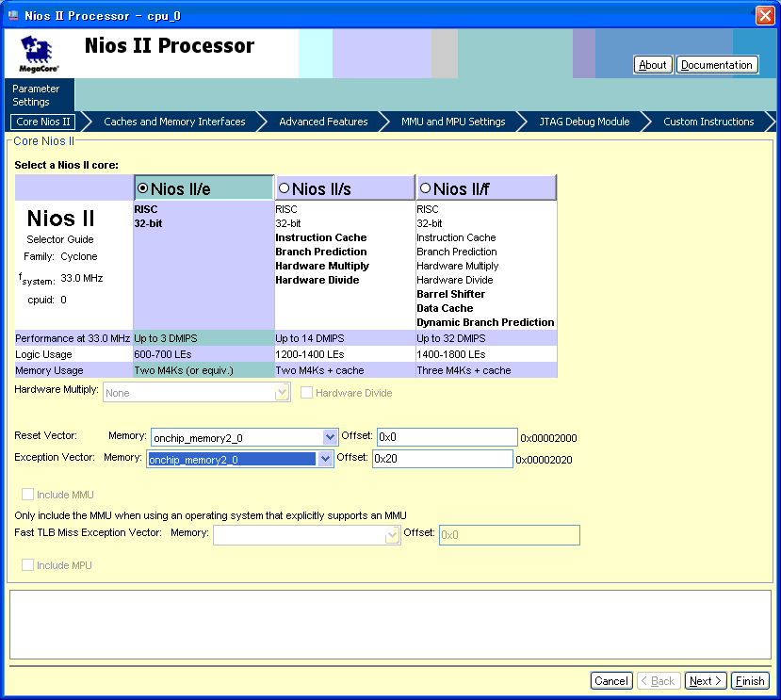Select the Nios II/f core radio button
Screen dimensions: 781x700
click(426, 188)
